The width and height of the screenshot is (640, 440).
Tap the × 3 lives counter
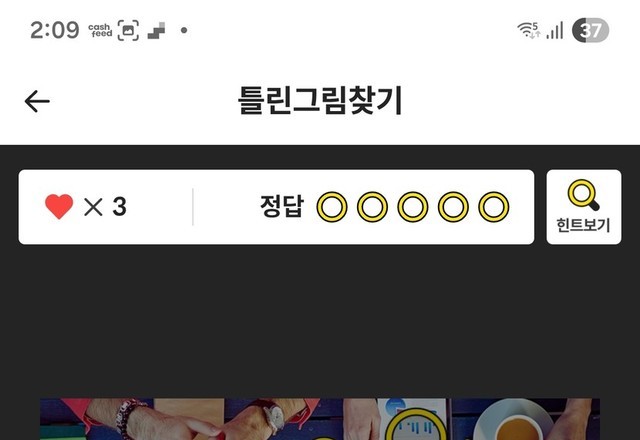tap(105, 207)
